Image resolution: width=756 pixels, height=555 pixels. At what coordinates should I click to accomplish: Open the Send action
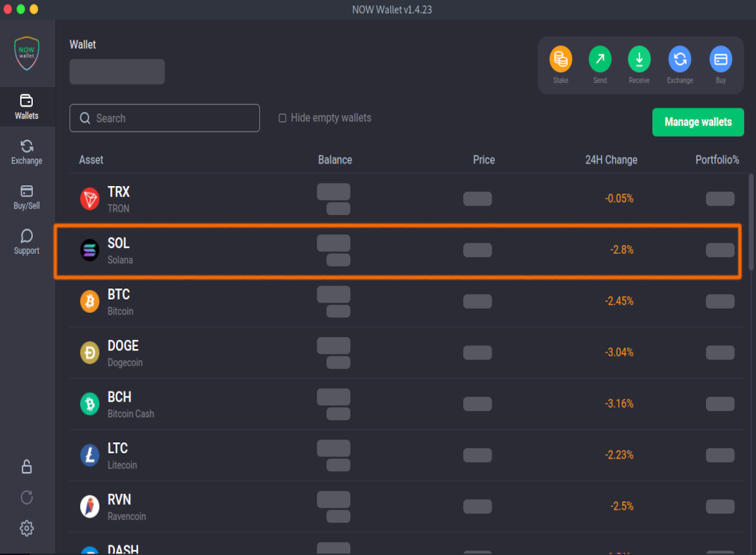pyautogui.click(x=600, y=59)
